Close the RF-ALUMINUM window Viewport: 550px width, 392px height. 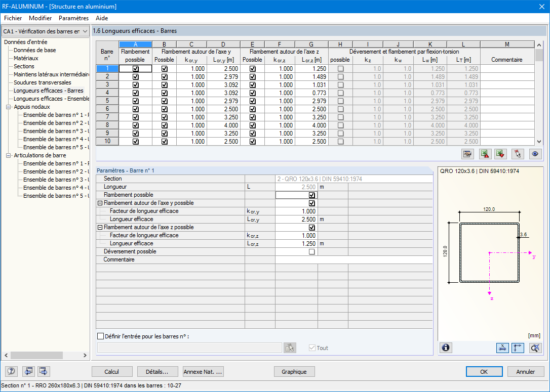click(x=541, y=7)
